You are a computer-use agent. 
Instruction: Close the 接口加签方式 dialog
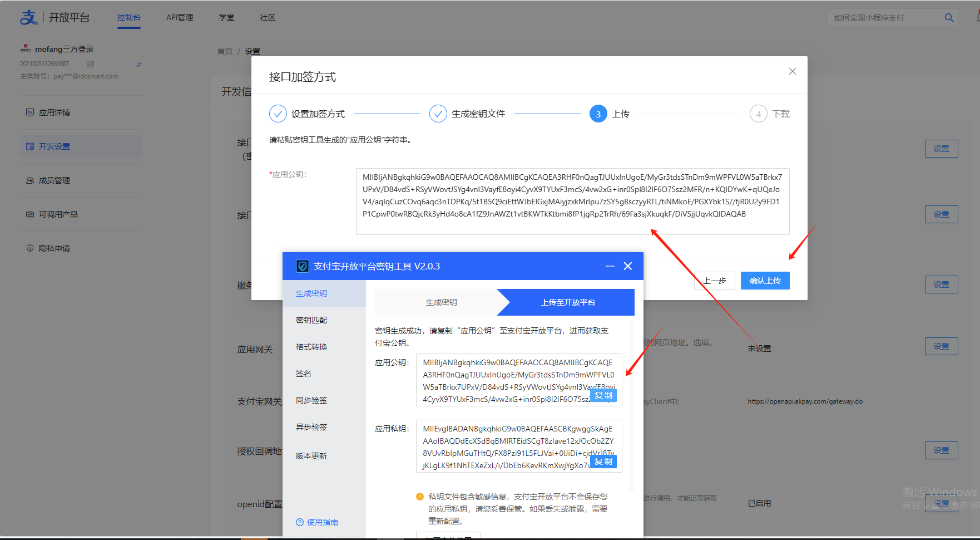(793, 71)
